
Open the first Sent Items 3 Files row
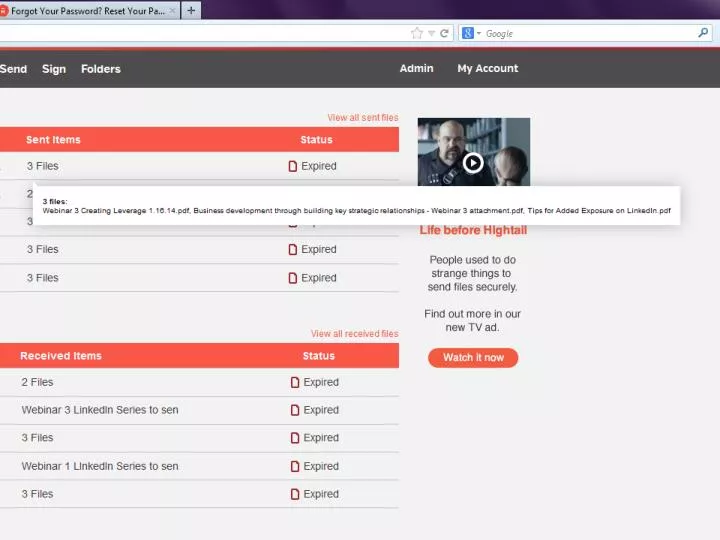coord(43,166)
